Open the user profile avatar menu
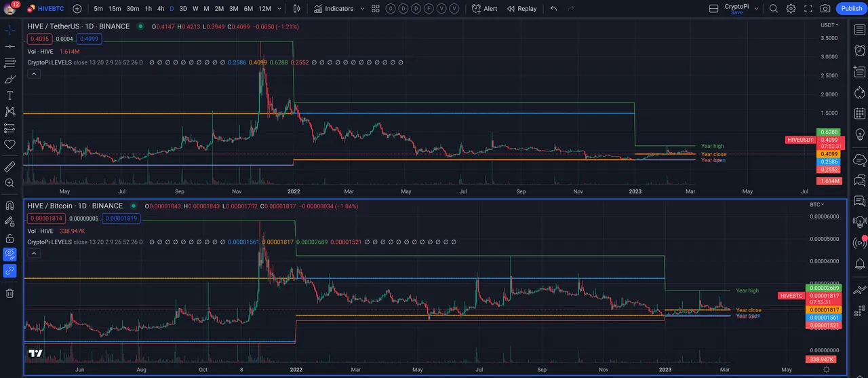The width and height of the screenshot is (868, 378). click(9, 9)
